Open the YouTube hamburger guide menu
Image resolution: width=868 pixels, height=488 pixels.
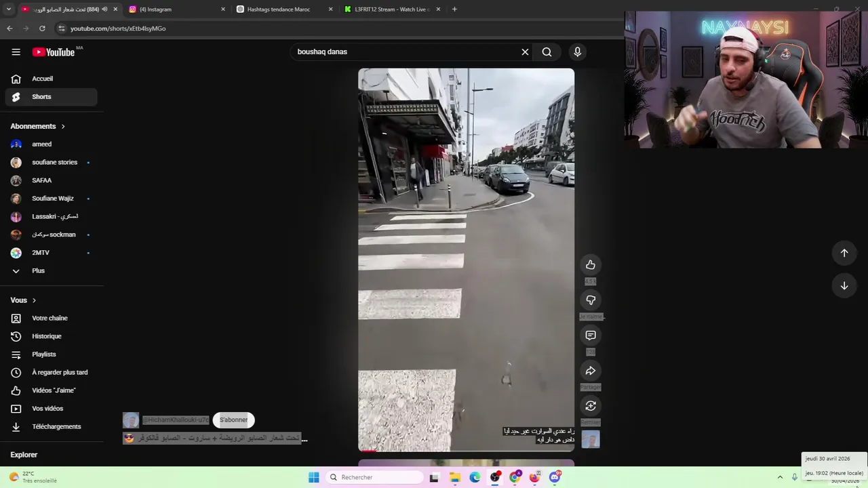click(x=16, y=52)
